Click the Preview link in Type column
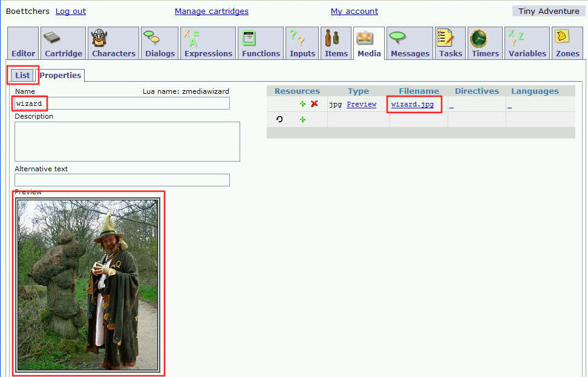 point(361,105)
